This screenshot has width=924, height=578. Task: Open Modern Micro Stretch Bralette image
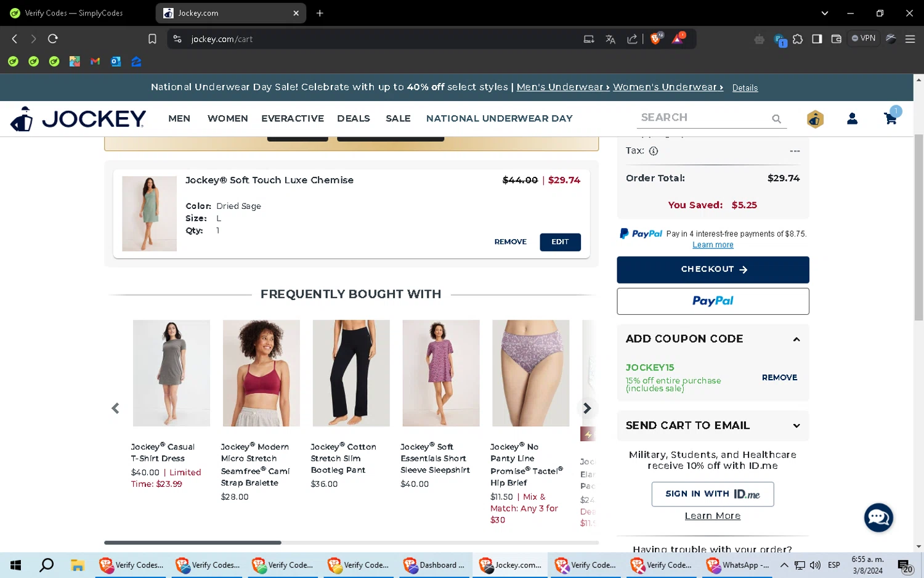261,373
